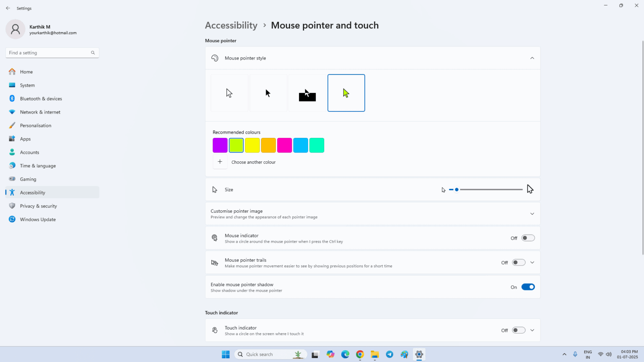Open Personalisation settings
The image size is (644, 362).
click(36, 125)
